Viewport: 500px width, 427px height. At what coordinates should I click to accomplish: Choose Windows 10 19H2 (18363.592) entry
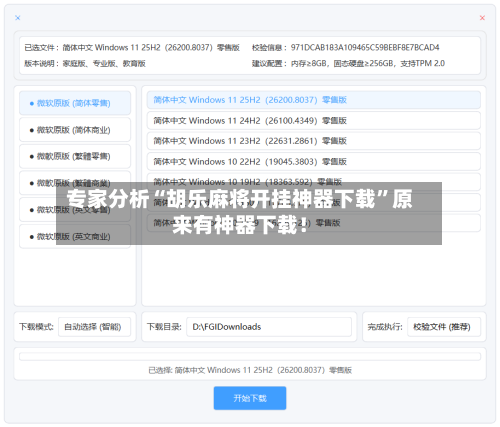point(314,182)
